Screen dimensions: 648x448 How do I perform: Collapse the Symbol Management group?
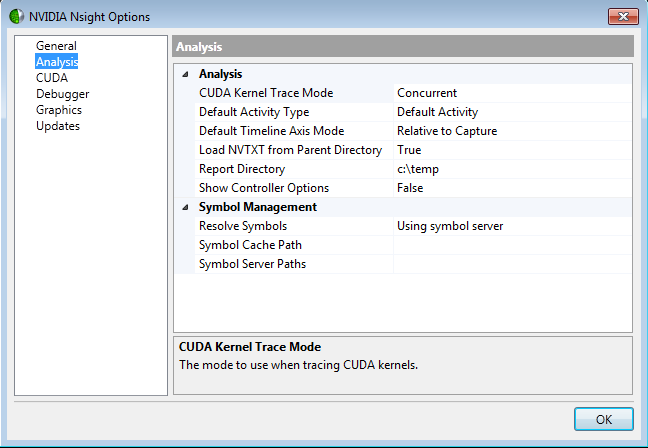(x=185, y=207)
